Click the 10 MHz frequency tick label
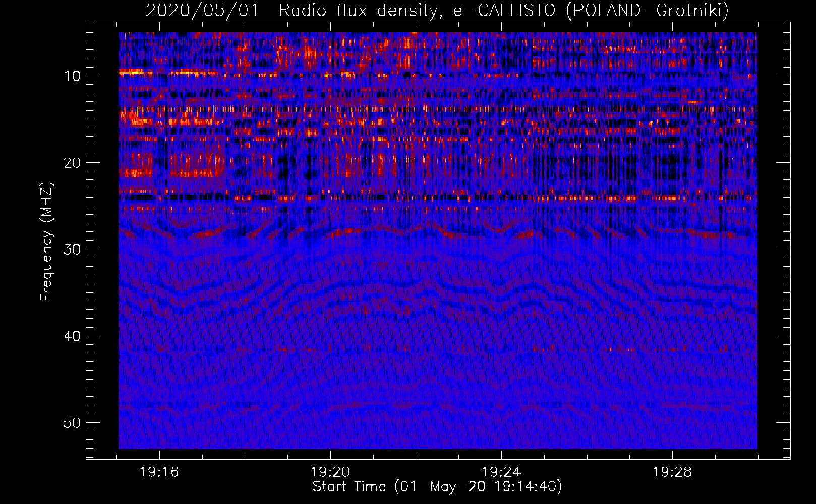816x504 pixels. (73, 76)
